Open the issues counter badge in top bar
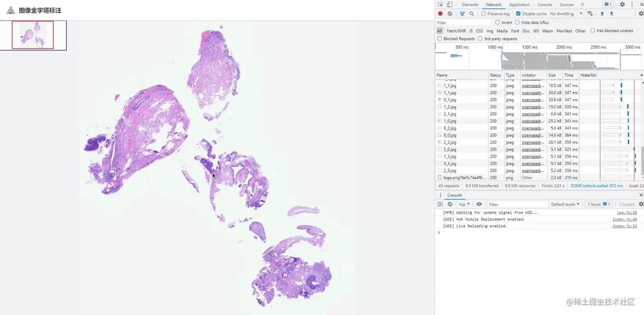Screen dimensions: 644x315 coord(608,5)
